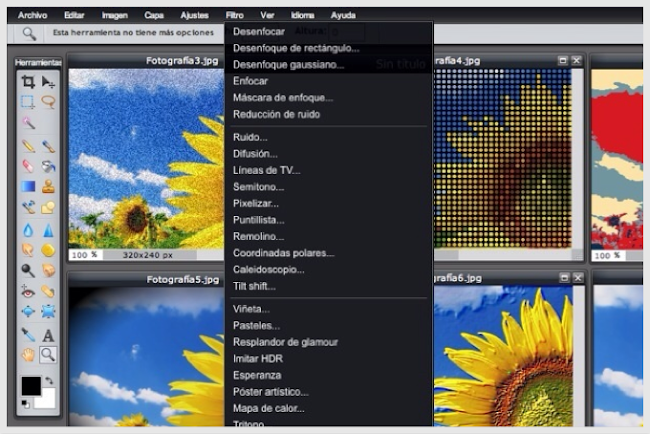Activate the Eraser tool
This screenshot has width=650, height=434.
pos(28,166)
